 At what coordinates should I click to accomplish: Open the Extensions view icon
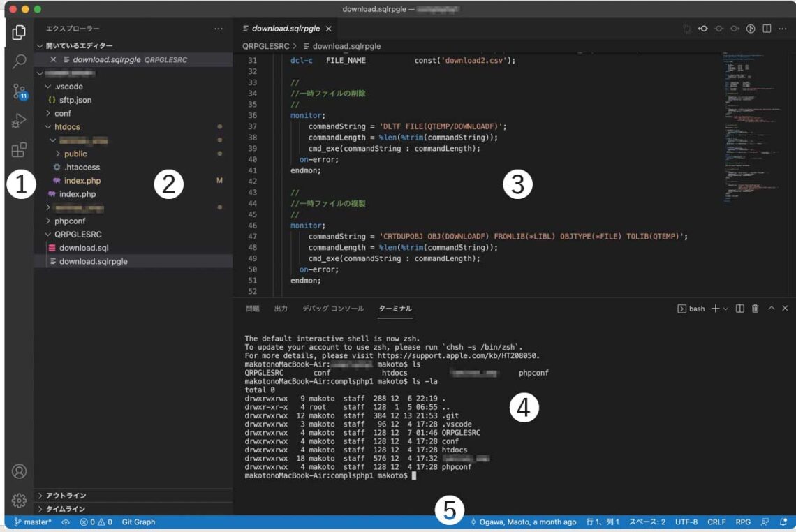[20, 149]
